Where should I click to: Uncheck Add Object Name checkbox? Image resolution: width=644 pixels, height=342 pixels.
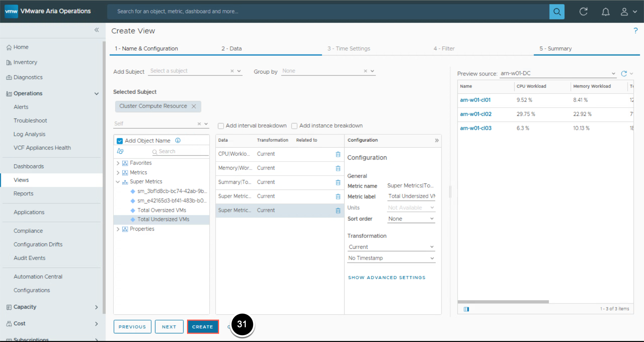[x=120, y=141]
